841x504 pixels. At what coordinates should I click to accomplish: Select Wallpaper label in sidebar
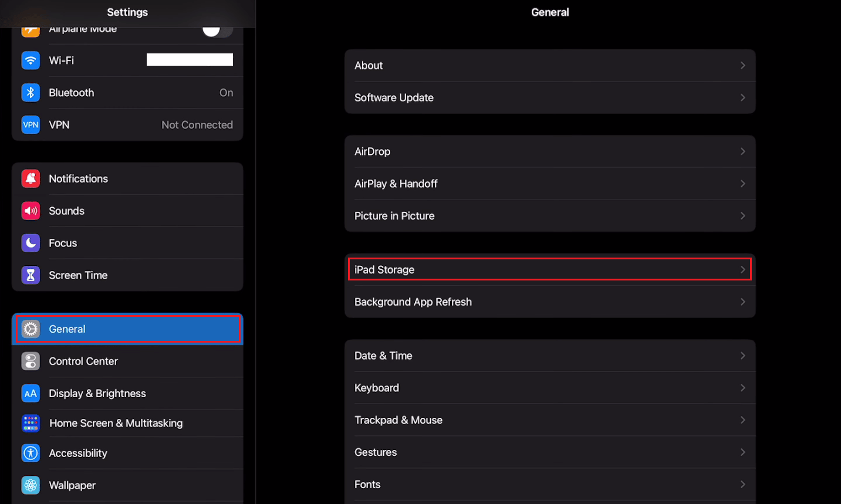(72, 485)
